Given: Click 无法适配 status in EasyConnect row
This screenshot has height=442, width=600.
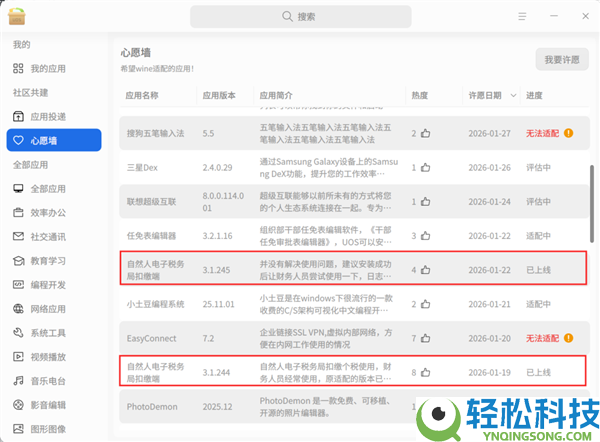Looking at the screenshot, I should (542, 338).
